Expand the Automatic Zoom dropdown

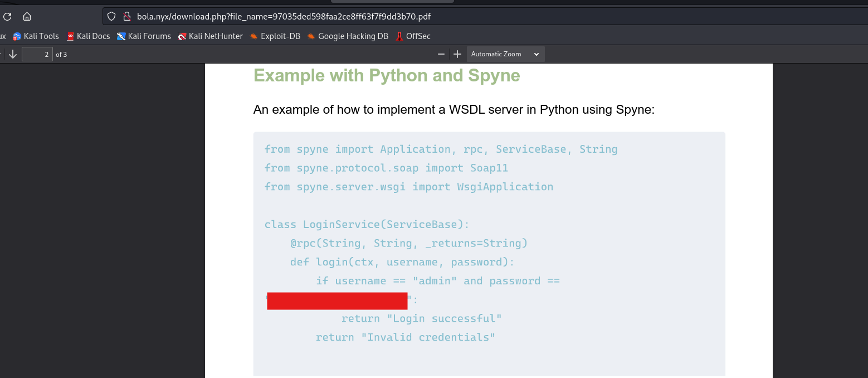pos(505,54)
